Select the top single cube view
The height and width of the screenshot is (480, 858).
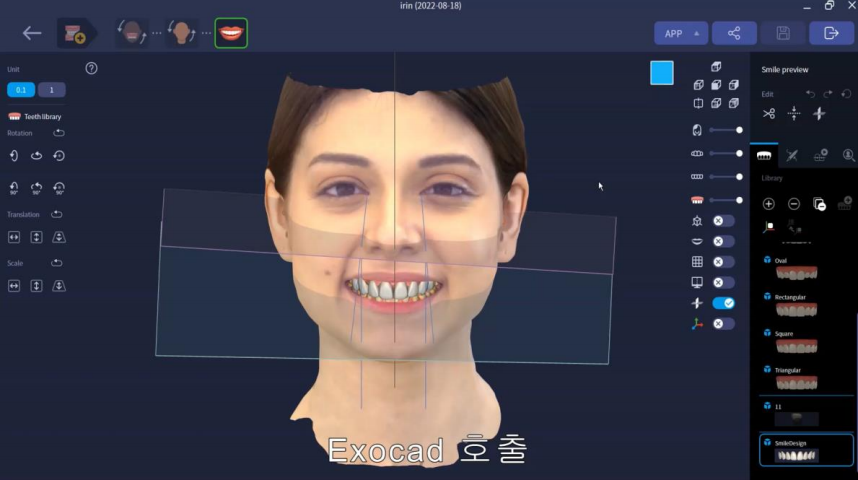[x=716, y=67]
